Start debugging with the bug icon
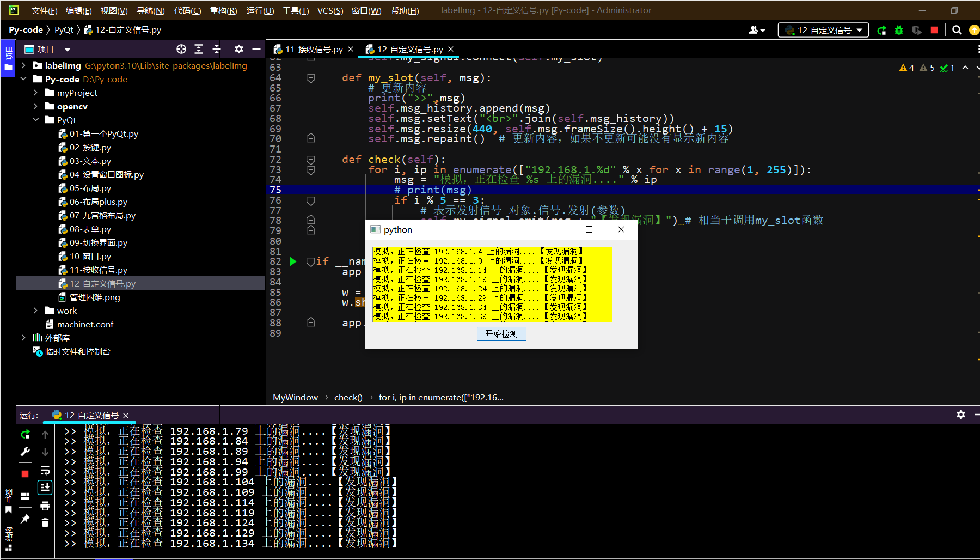 (x=899, y=31)
